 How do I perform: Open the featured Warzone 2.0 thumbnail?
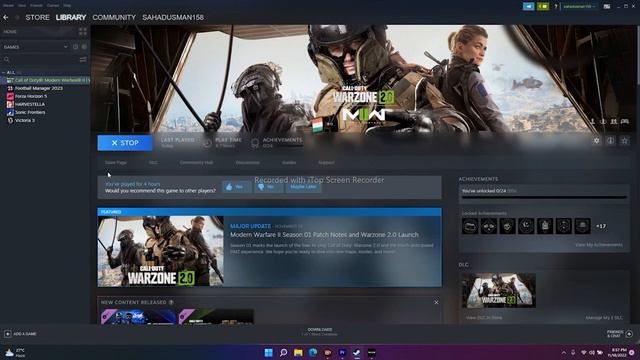pyautogui.click(x=160, y=251)
